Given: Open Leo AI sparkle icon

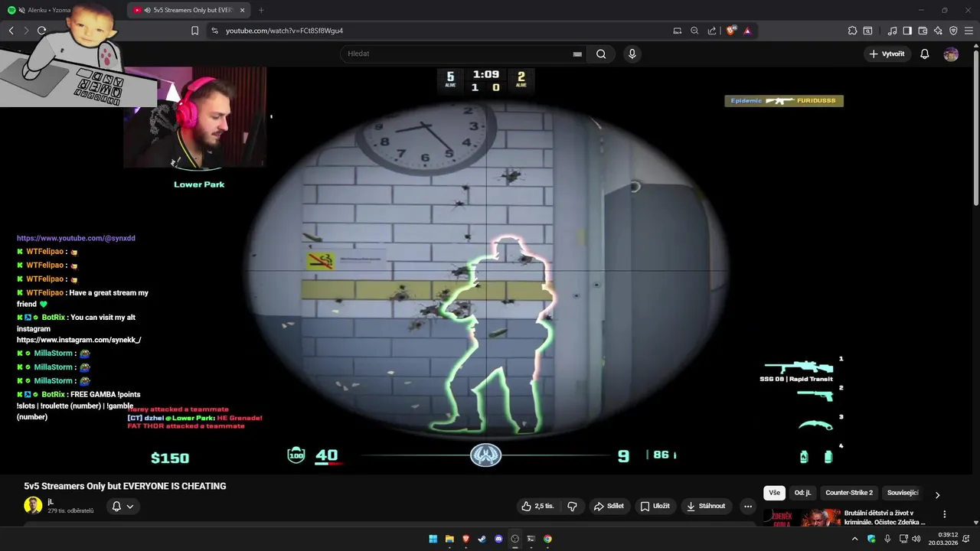Looking at the screenshot, I should [x=938, y=31].
